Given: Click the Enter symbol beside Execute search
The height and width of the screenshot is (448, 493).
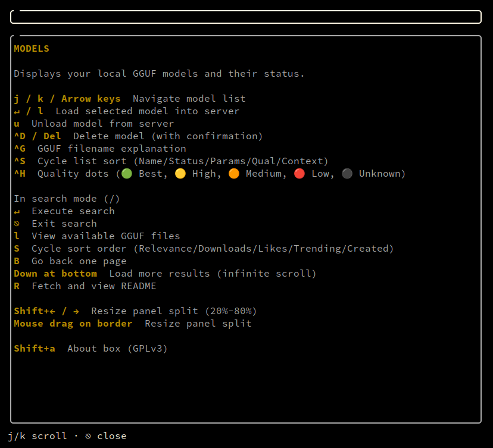Looking at the screenshot, I should pos(17,212).
